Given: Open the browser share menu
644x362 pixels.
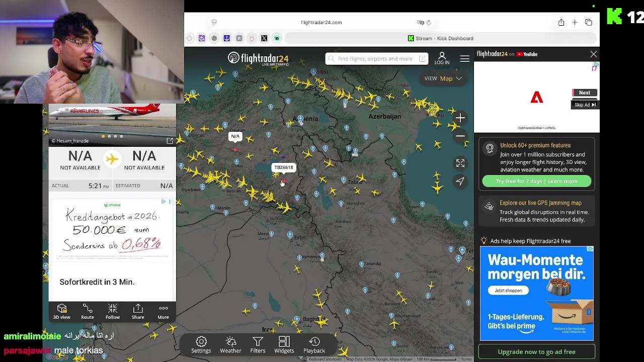Looking at the screenshot, I should [x=561, y=22].
